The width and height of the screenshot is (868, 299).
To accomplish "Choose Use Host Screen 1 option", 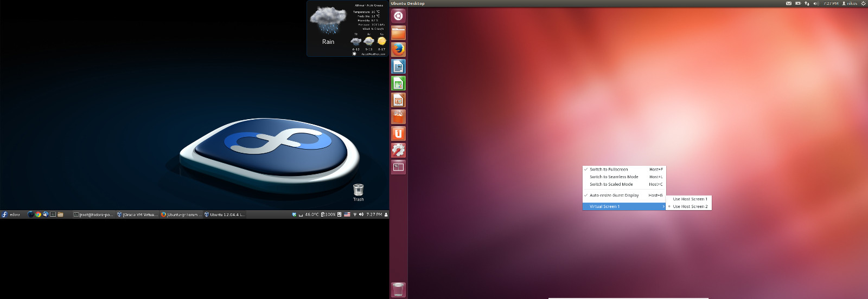I will coord(690,199).
